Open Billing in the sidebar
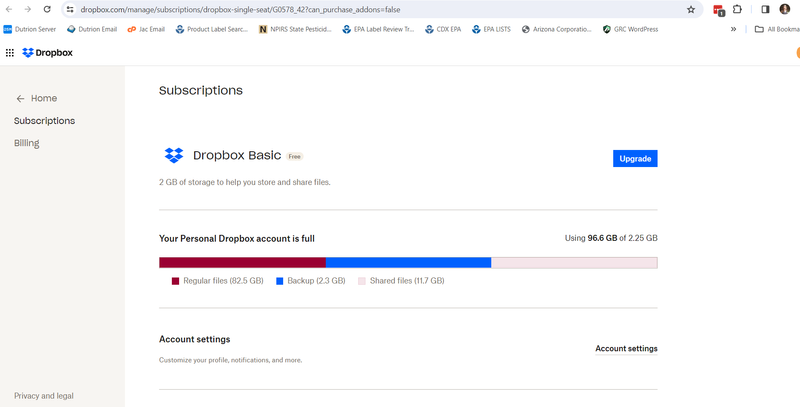This screenshot has height=407, width=800. pos(27,143)
